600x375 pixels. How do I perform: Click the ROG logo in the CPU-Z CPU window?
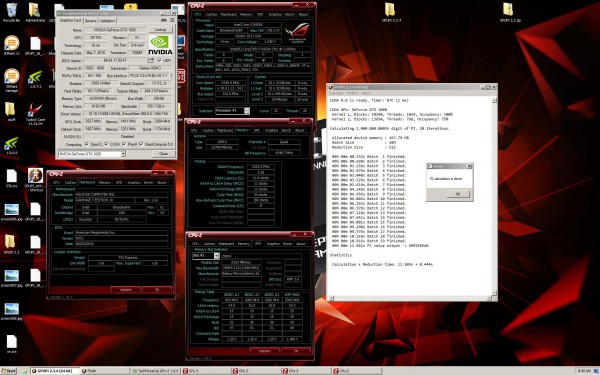point(297,32)
